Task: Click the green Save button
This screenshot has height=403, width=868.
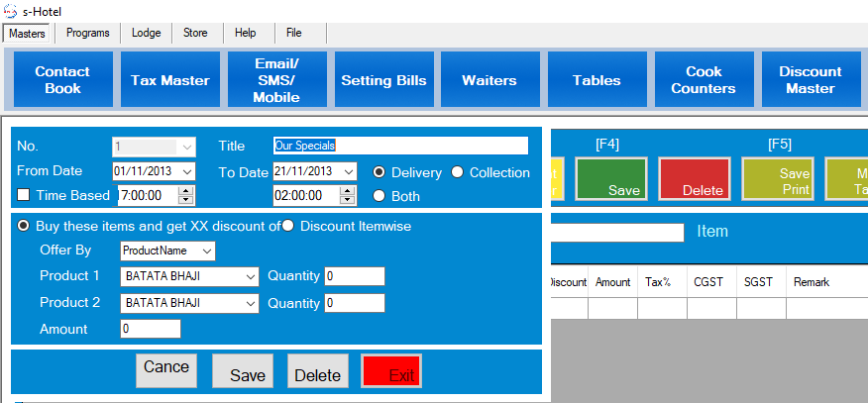Action: [610, 179]
